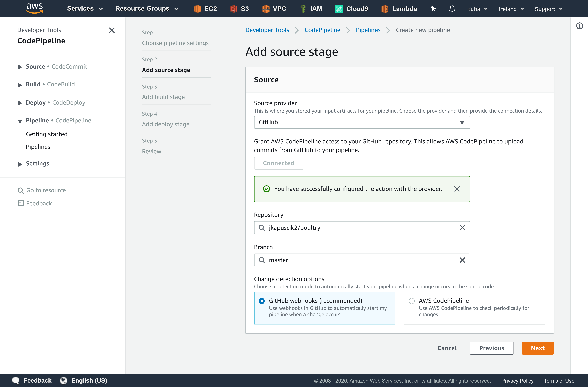Open Developer Tools breadcrumb link
Image resolution: width=588 pixels, height=387 pixels.
267,30
